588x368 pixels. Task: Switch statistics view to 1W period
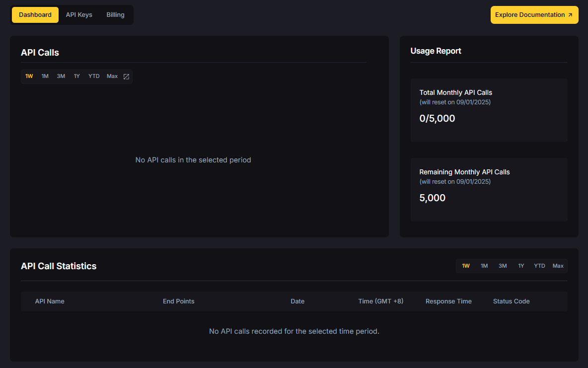465,266
